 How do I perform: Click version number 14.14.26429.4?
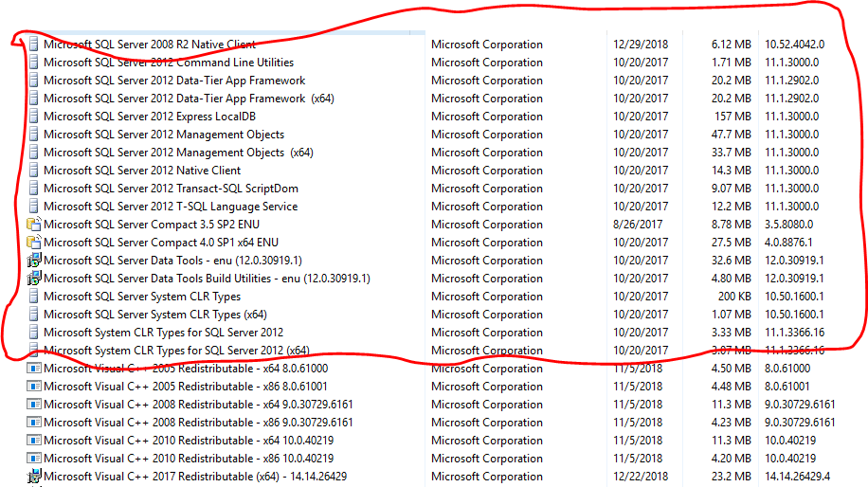[797, 476]
